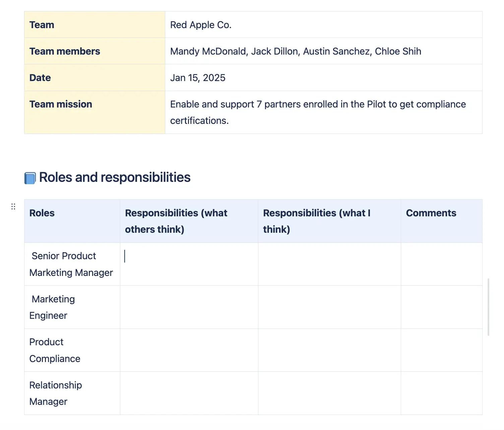
Task: Click the 'Team members' label cell
Action: click(x=94, y=51)
